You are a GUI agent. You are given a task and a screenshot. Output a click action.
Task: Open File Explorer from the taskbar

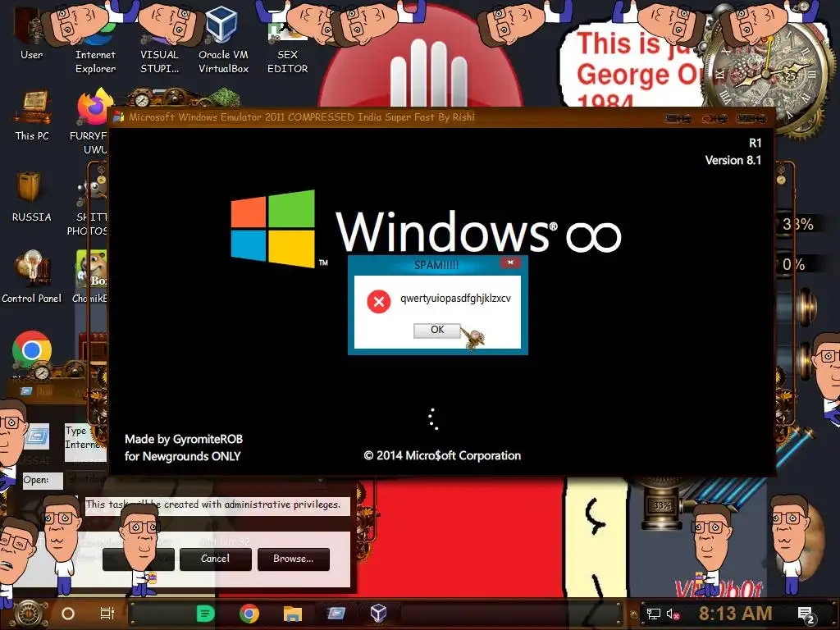[293, 614]
